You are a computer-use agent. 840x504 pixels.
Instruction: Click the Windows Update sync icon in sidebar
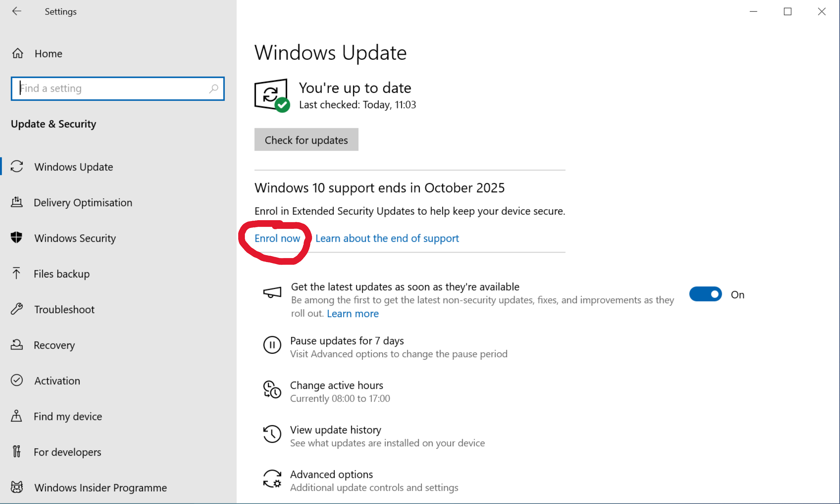[17, 166]
